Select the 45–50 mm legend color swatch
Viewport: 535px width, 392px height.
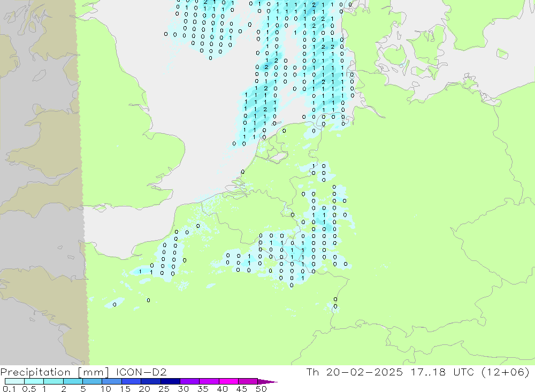tap(248, 381)
